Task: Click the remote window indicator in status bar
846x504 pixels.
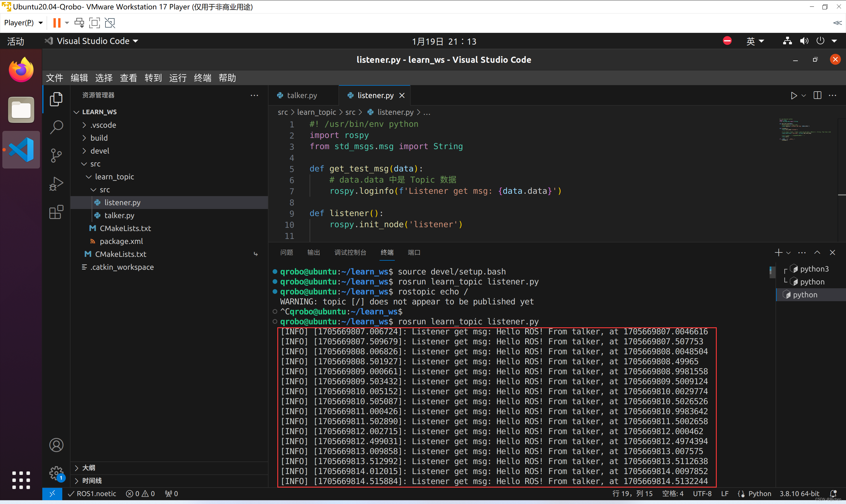Action: [52, 493]
